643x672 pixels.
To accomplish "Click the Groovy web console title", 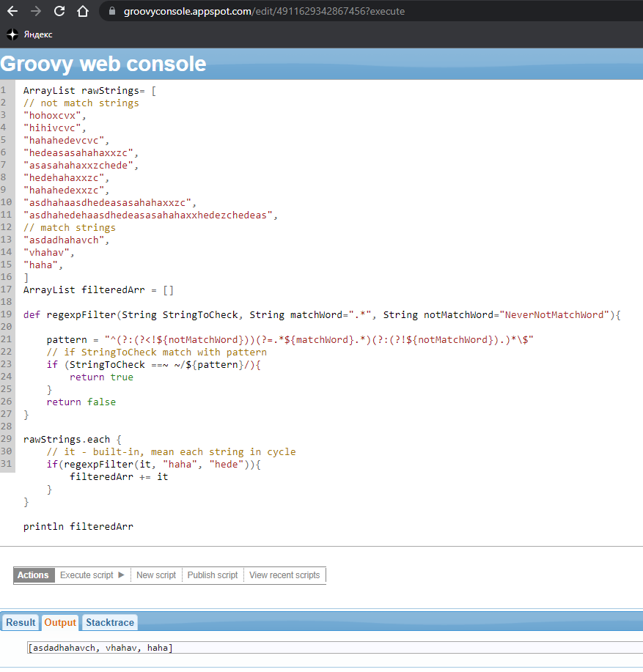I will 103,64.
